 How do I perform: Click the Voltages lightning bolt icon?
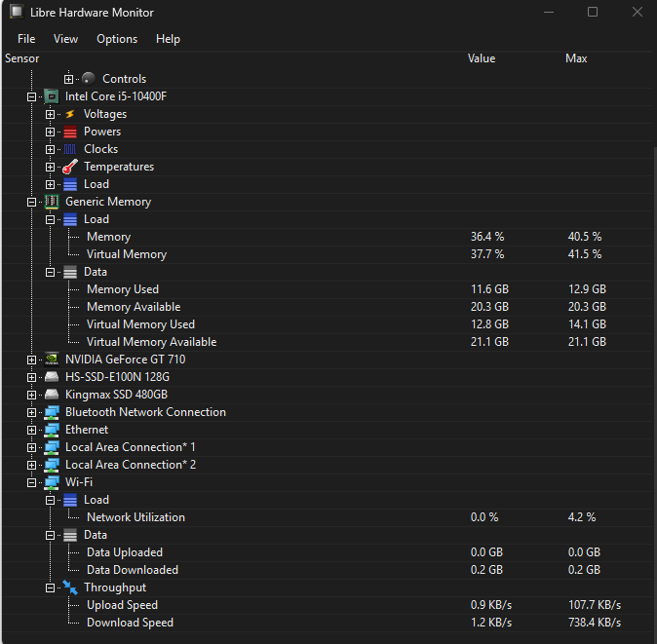[70, 114]
